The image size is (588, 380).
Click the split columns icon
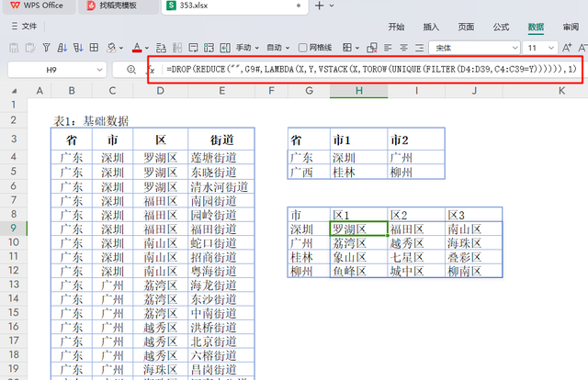[x=177, y=48]
